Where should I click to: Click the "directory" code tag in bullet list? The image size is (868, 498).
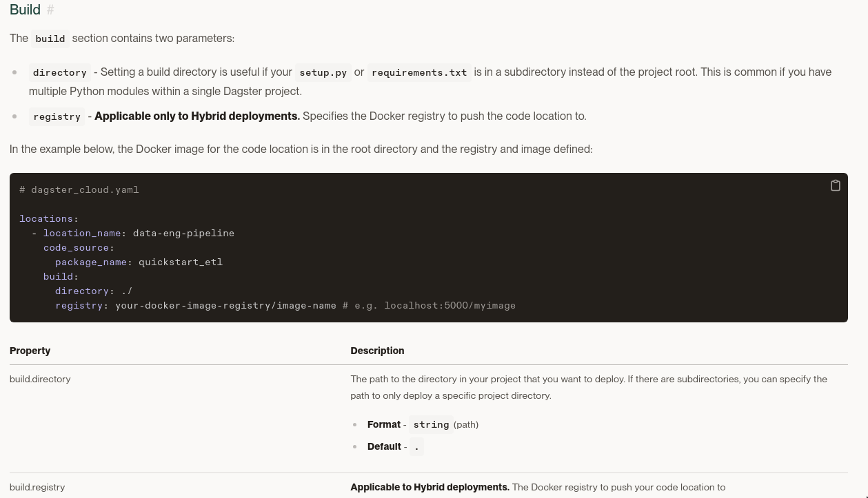(60, 72)
